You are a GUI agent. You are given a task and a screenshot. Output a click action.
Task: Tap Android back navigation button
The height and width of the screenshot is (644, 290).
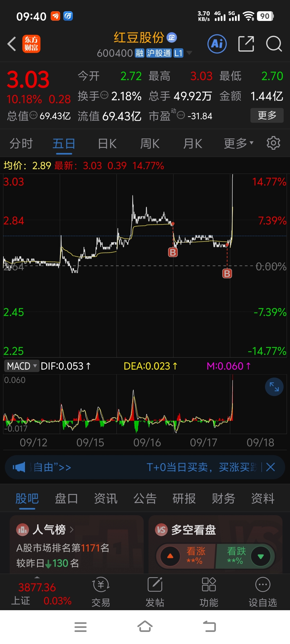[x=209, y=626]
